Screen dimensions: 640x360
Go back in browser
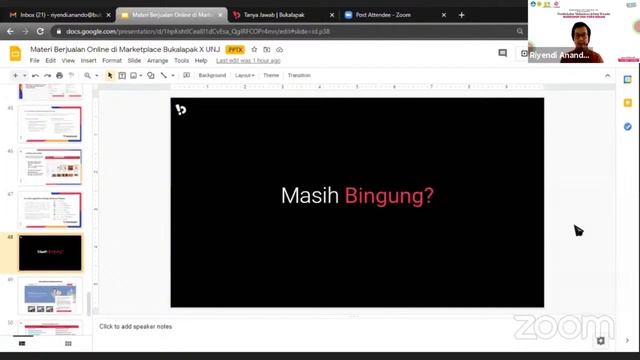[10, 31]
